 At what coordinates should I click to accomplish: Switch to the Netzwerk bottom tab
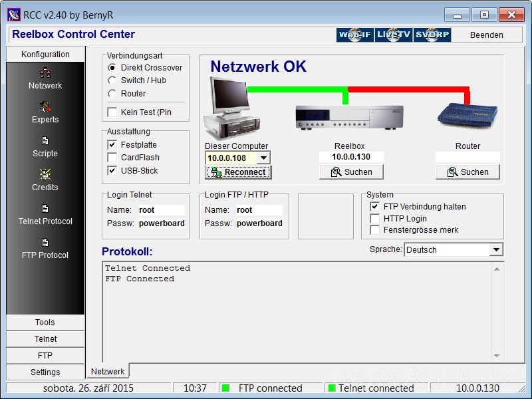tap(108, 371)
